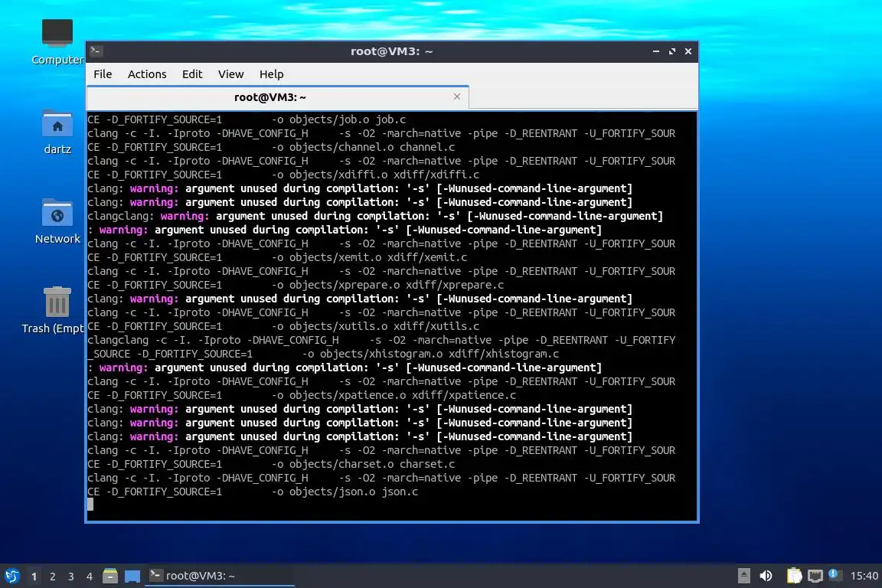
Task: Launch the file manager from taskbar
Action: pyautogui.click(x=110, y=576)
